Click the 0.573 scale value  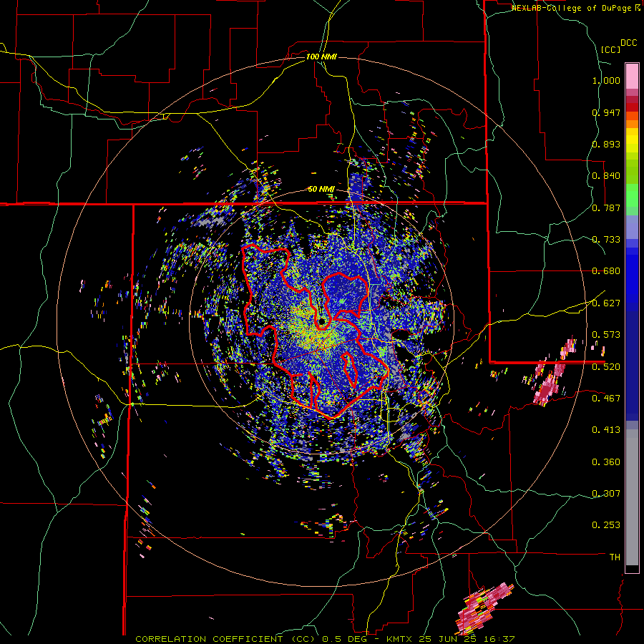tap(606, 335)
